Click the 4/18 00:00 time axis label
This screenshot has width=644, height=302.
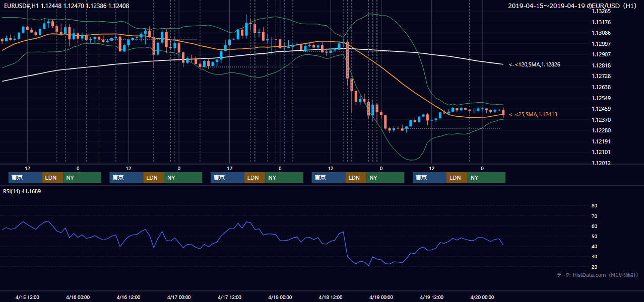(x=280, y=297)
